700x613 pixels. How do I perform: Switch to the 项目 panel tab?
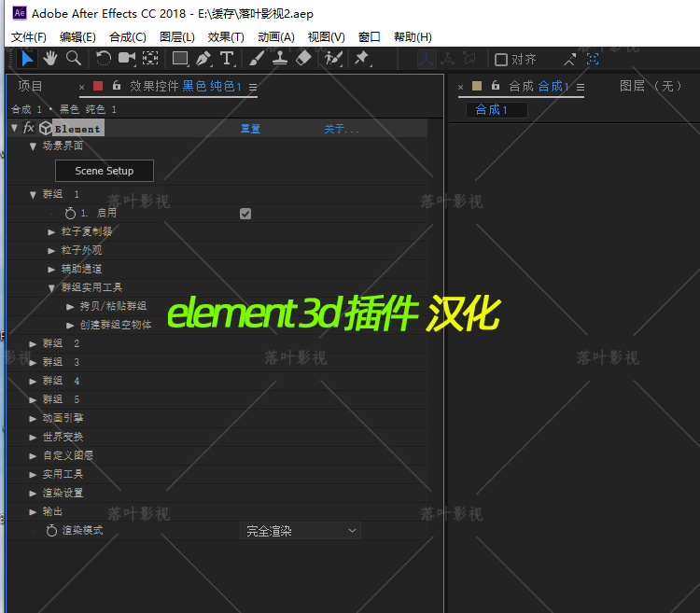(31, 86)
